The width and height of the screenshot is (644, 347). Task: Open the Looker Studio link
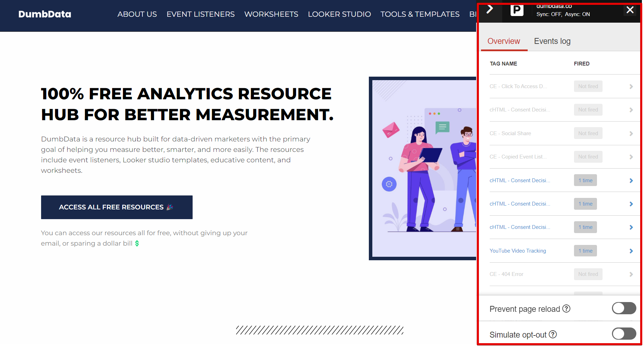click(x=339, y=14)
